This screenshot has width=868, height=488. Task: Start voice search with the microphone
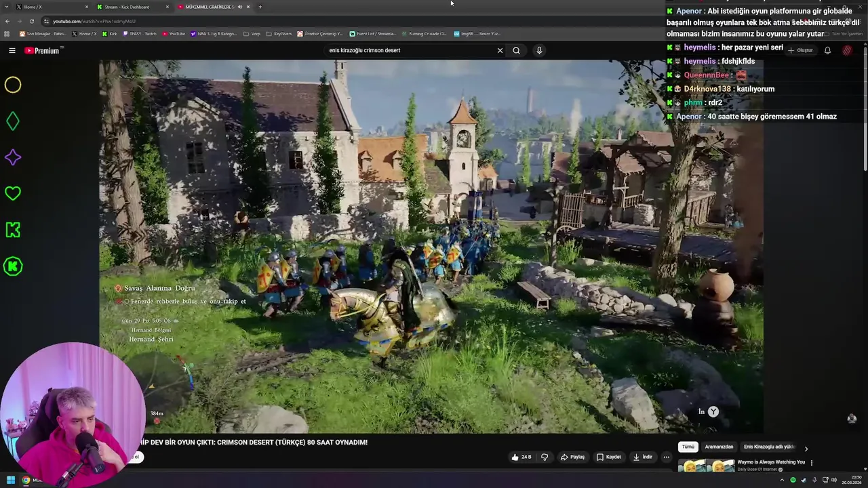(539, 50)
